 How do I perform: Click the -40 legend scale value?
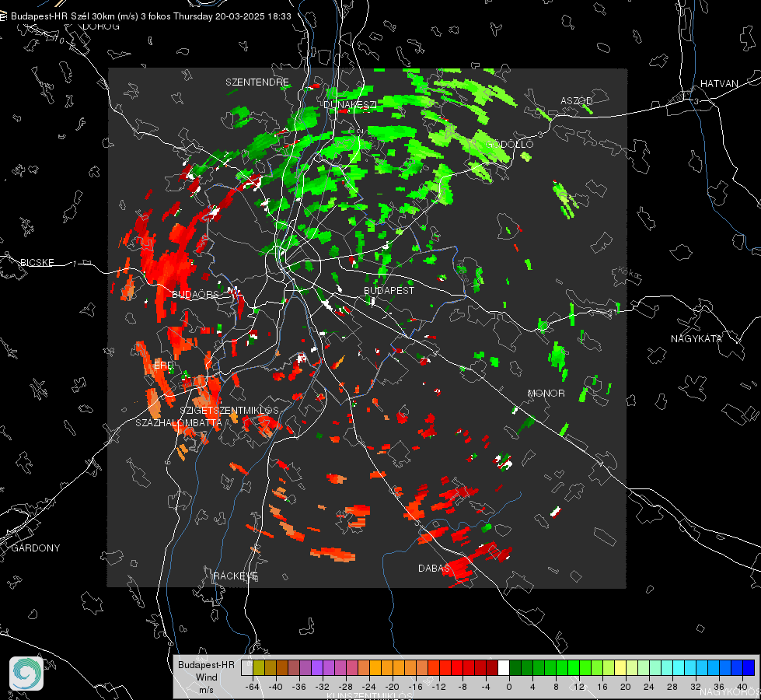point(276,687)
